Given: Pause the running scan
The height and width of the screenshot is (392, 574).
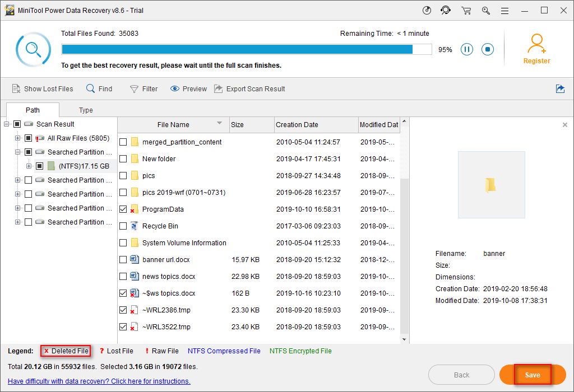Looking at the screenshot, I should [x=467, y=49].
